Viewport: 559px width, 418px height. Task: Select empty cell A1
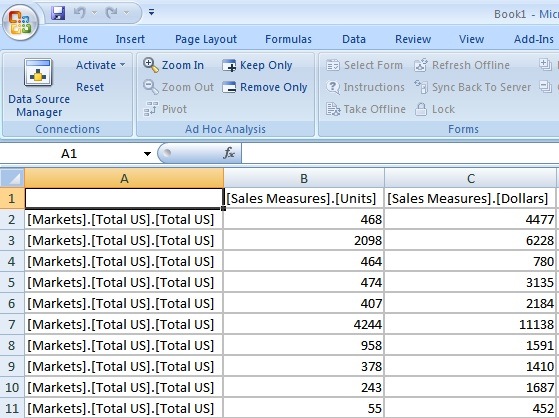pos(124,198)
